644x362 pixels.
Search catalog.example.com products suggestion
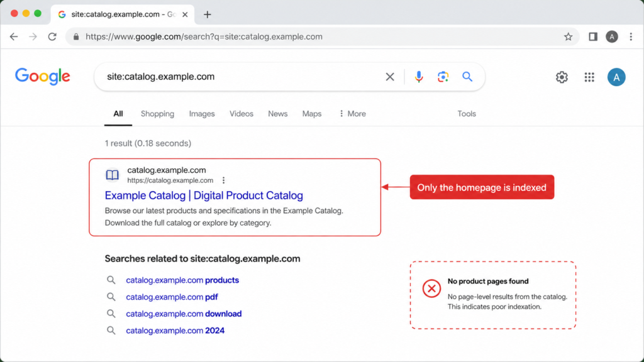coord(182,280)
